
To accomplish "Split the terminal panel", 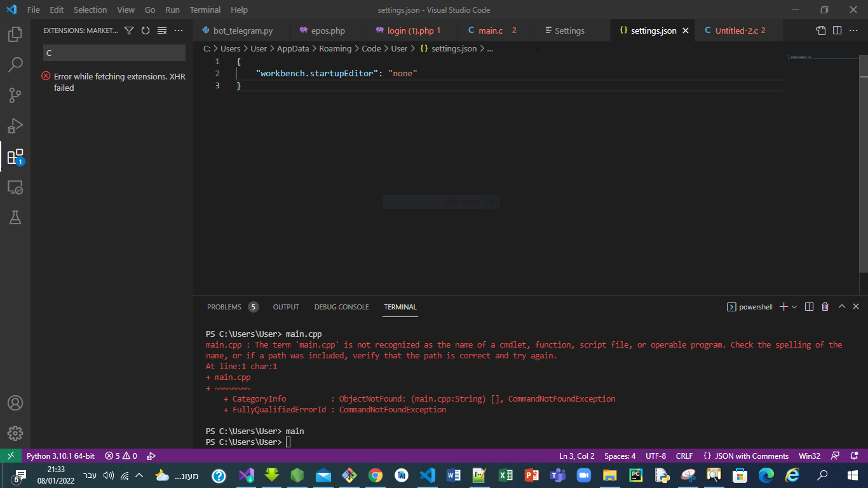I will [x=809, y=307].
